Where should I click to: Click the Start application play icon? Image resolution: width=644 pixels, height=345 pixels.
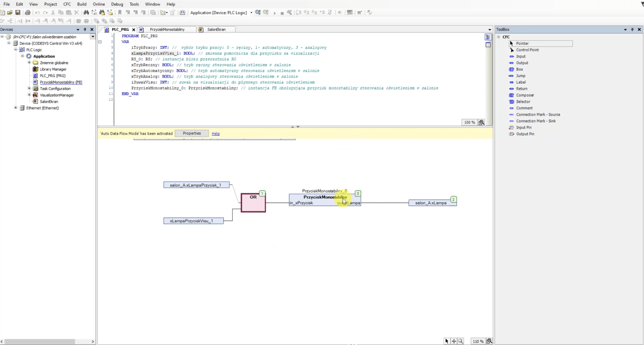275,13
